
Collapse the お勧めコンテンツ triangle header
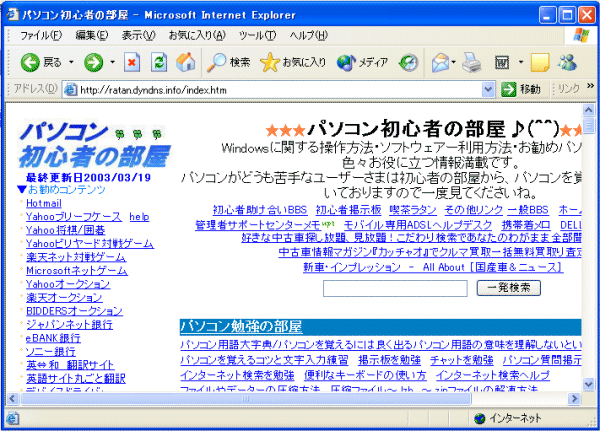point(22,189)
